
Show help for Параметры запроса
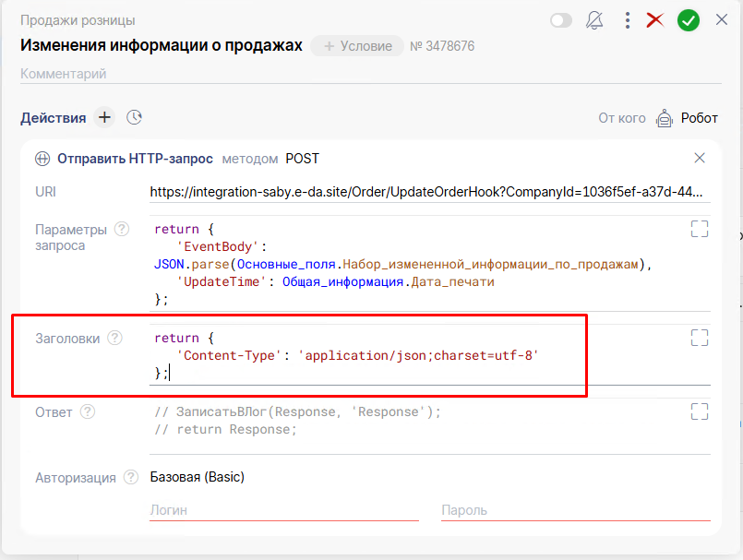click(122, 229)
